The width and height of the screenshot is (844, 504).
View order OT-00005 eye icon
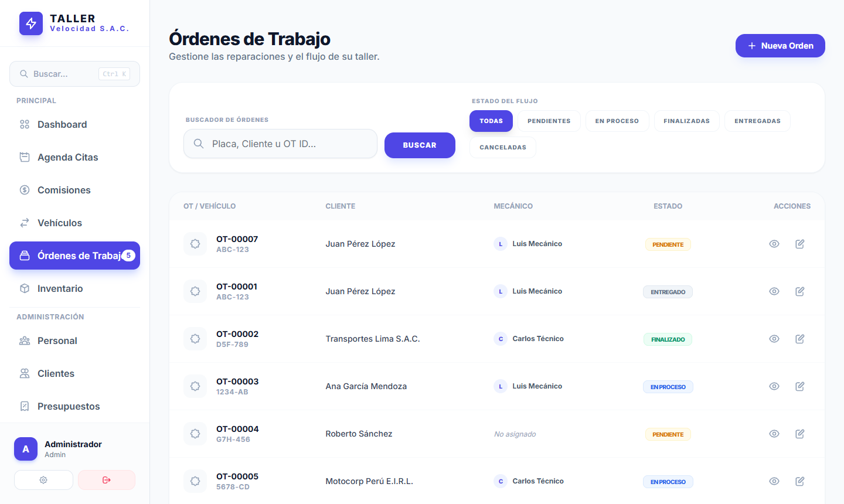pyautogui.click(x=774, y=481)
